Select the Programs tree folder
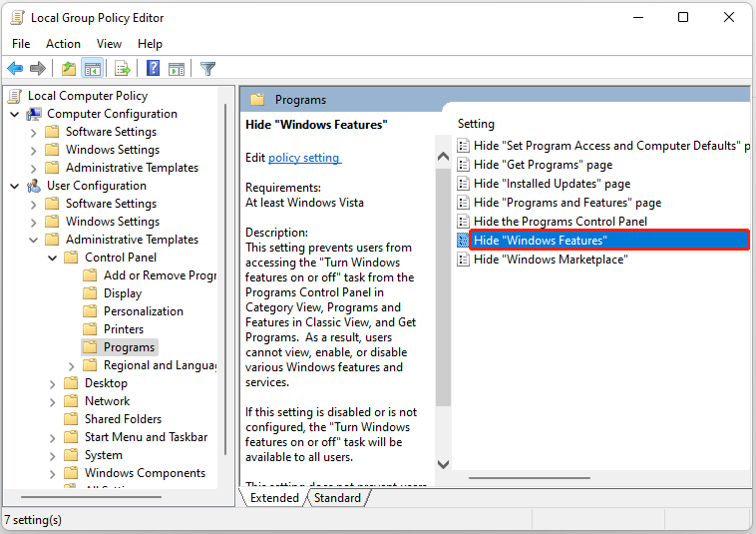 (129, 347)
